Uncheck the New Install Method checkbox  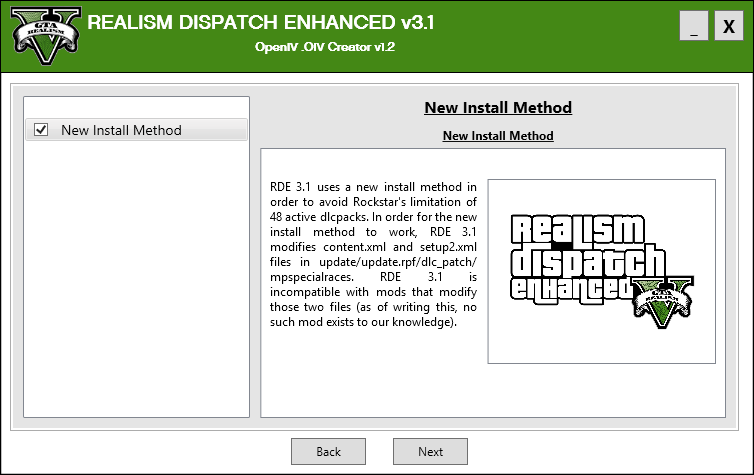point(41,130)
